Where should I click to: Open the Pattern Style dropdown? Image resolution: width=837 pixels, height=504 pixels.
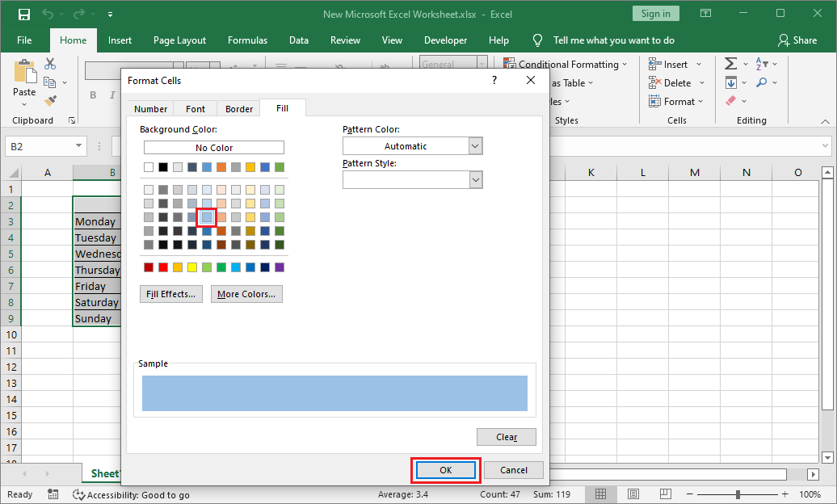pyautogui.click(x=477, y=178)
